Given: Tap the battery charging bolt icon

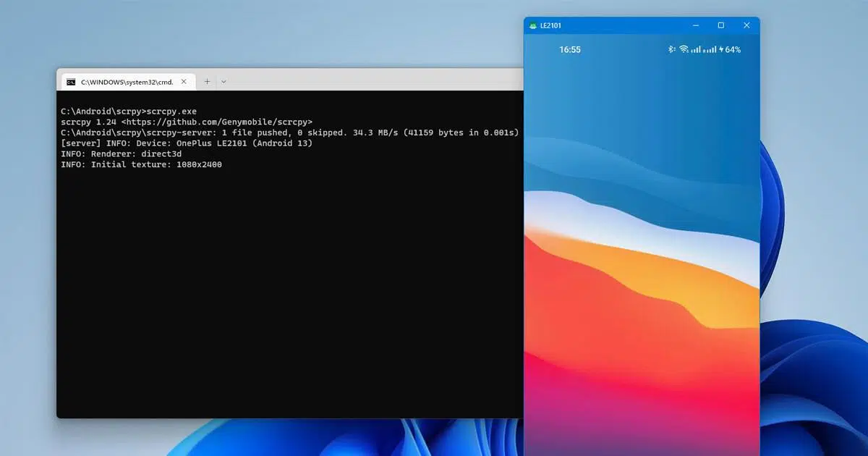Looking at the screenshot, I should pyautogui.click(x=720, y=49).
